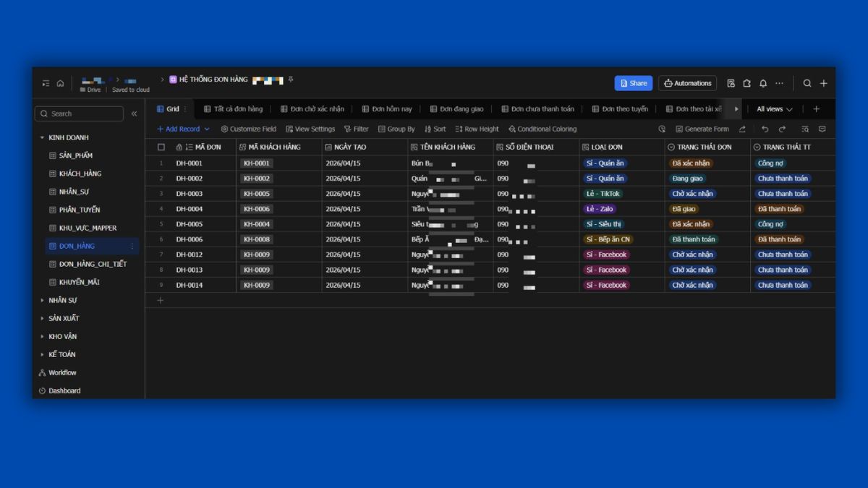Expand the All views dropdown
This screenshot has width=868, height=488.
(x=774, y=109)
